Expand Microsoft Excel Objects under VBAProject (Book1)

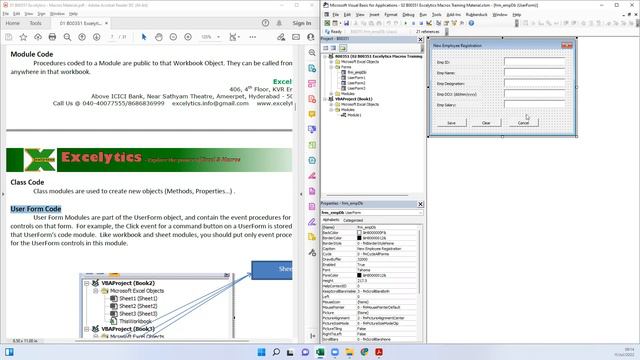tap(331, 104)
